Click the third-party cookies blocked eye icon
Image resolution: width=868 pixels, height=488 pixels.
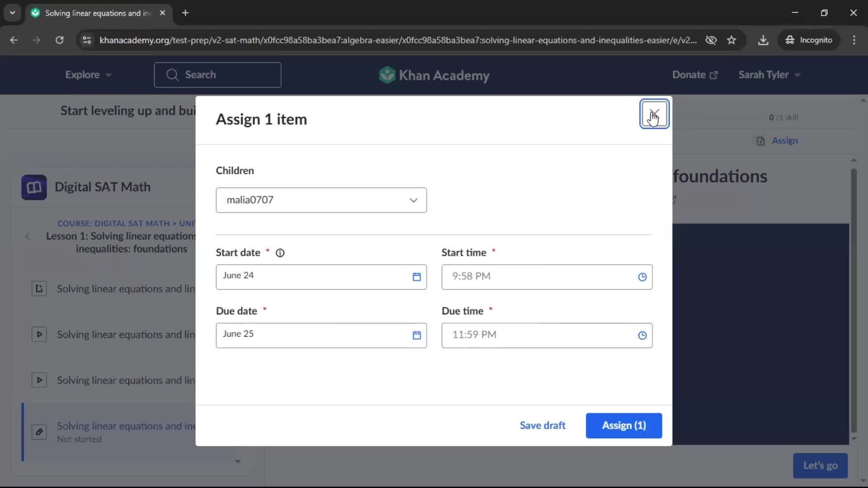point(711,40)
